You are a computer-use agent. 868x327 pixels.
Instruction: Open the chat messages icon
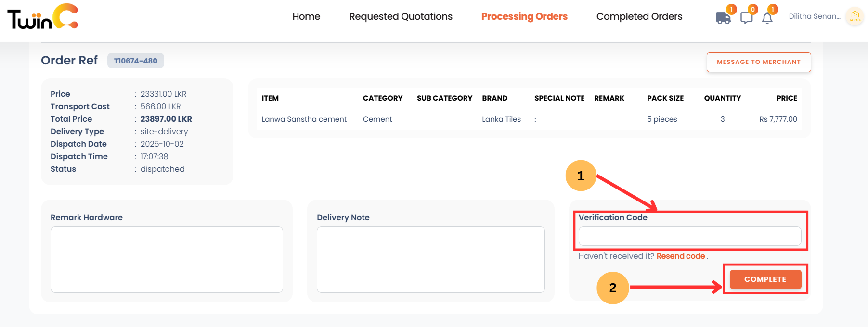[747, 17]
